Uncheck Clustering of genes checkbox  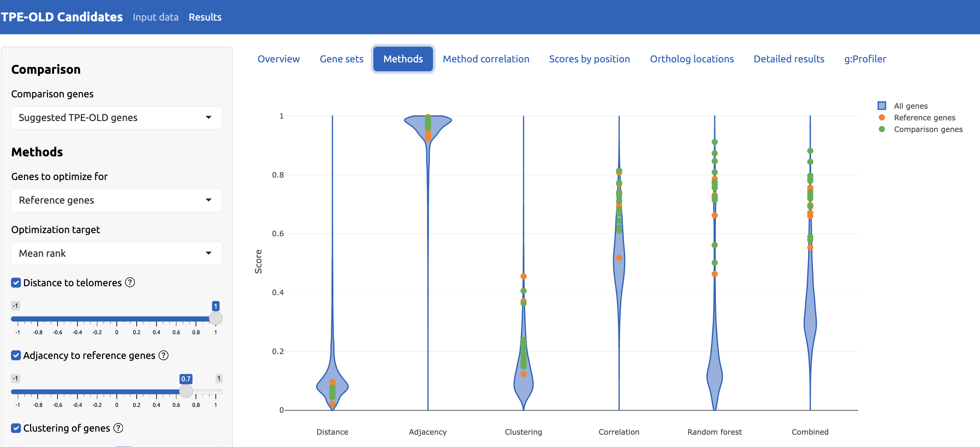click(x=16, y=428)
